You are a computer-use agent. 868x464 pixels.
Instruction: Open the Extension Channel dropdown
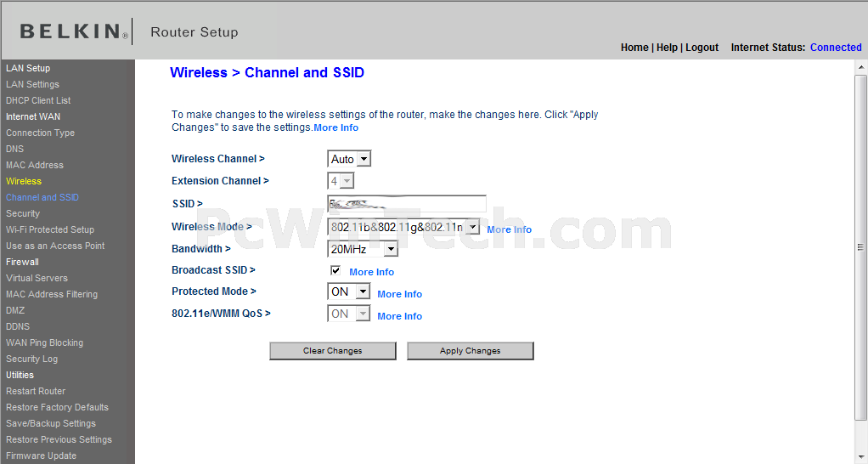click(341, 181)
